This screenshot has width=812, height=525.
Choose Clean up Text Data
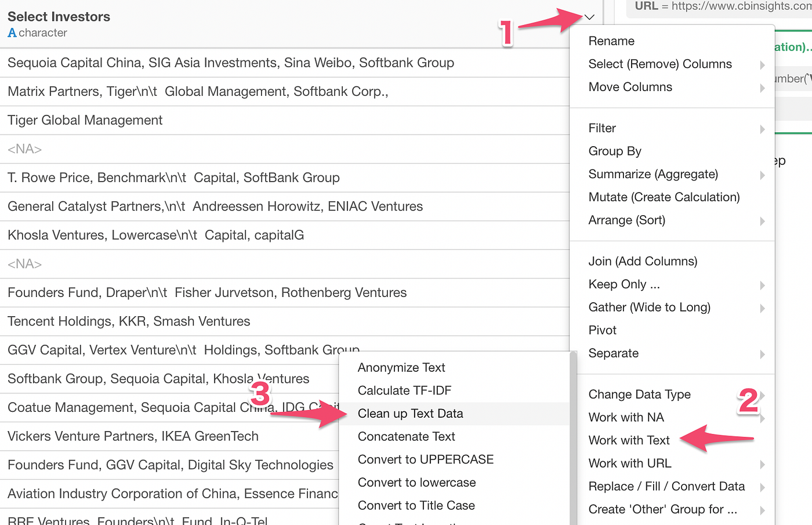coord(410,413)
